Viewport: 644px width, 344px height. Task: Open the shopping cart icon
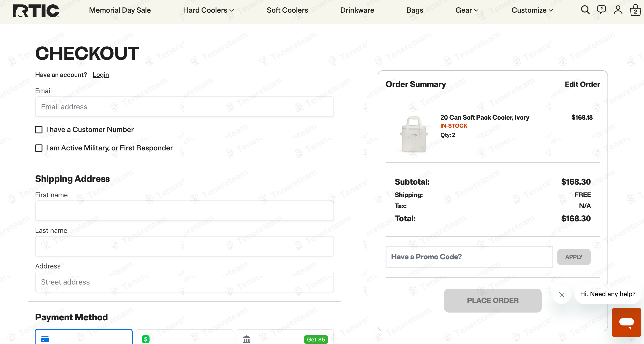point(635,11)
